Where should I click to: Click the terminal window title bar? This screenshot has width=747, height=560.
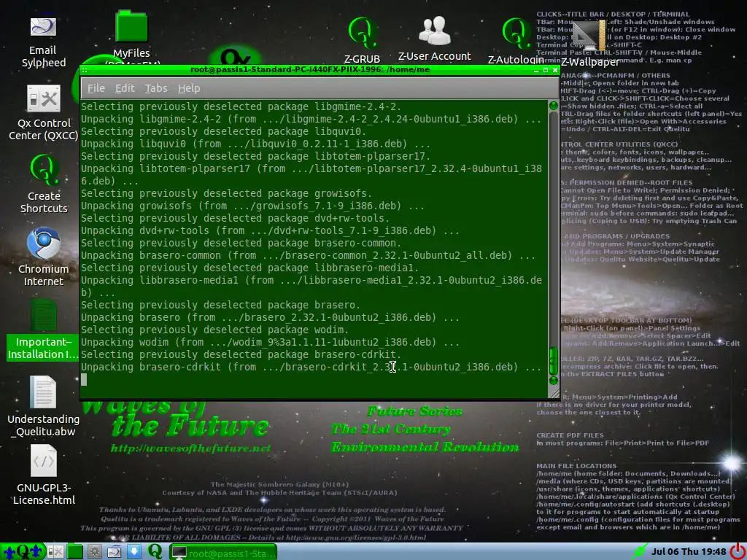click(x=309, y=69)
